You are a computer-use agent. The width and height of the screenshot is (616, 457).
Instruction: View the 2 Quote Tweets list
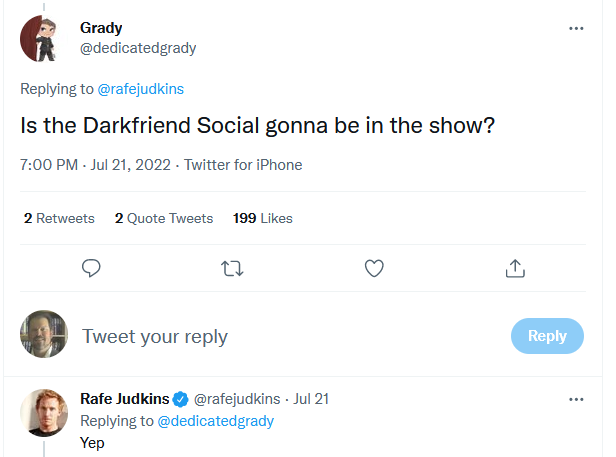click(x=164, y=218)
